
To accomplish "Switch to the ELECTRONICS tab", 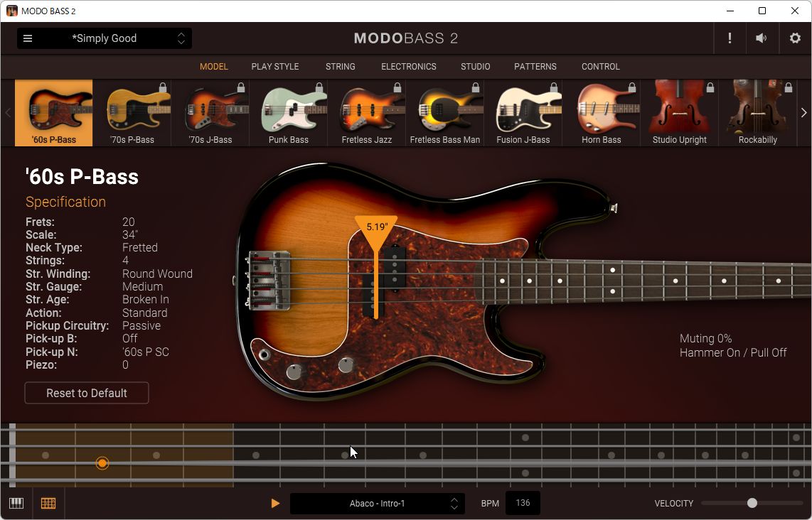I will 408,66.
